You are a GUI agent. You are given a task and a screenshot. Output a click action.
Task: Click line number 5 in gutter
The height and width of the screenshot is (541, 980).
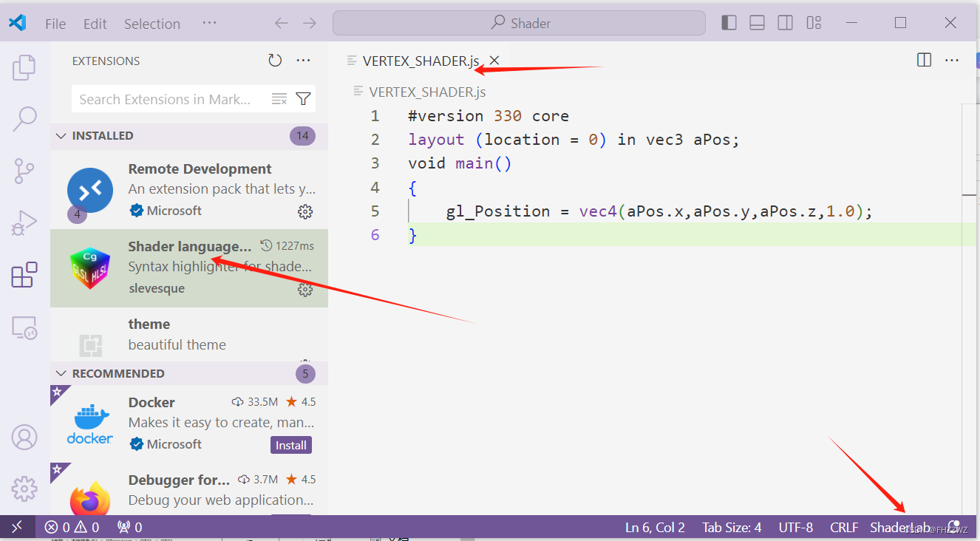click(375, 211)
